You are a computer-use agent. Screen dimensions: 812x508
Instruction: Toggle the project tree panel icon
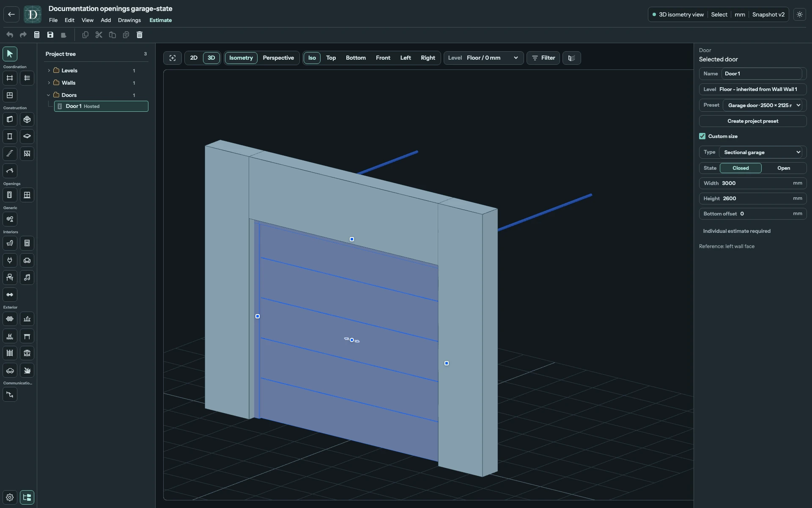27,497
